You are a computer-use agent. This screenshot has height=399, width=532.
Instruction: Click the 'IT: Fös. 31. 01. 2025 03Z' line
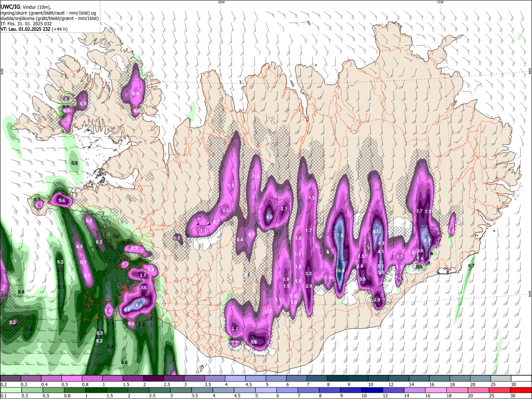pyautogui.click(x=26, y=24)
